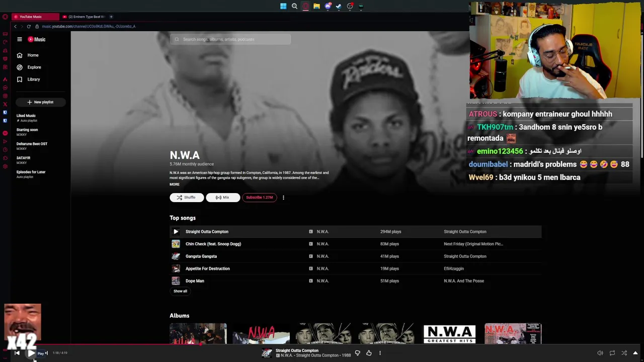The width and height of the screenshot is (644, 362).
Task: Open File Explorer from taskbar
Action: [x=316, y=6]
